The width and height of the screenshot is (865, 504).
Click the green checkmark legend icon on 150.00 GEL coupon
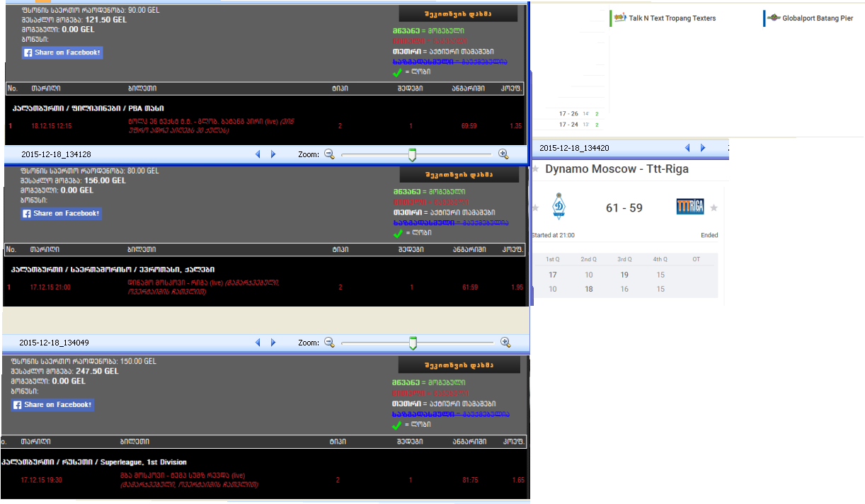point(398,425)
